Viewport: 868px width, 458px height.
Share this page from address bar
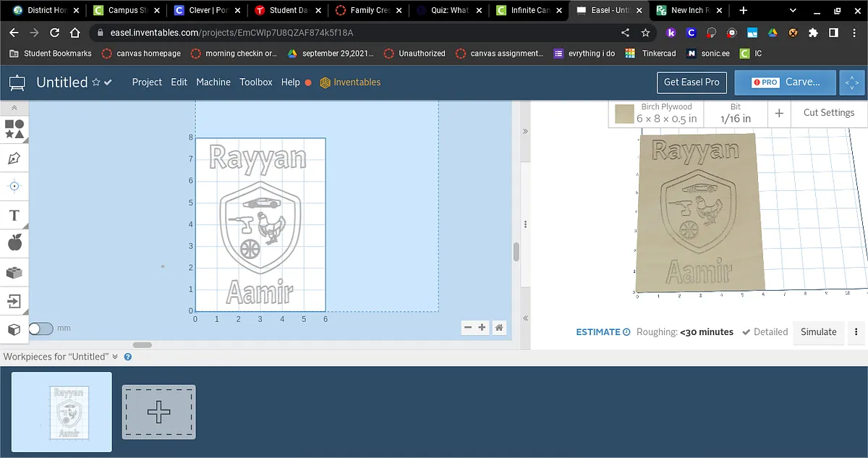(x=625, y=33)
